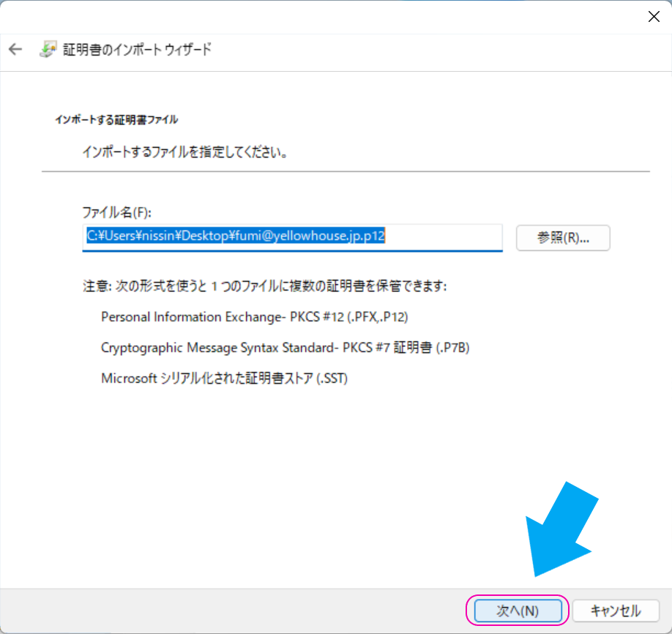672x634 pixels.
Task: Open the 参照(R)... browse dialog
Action: pos(563,238)
